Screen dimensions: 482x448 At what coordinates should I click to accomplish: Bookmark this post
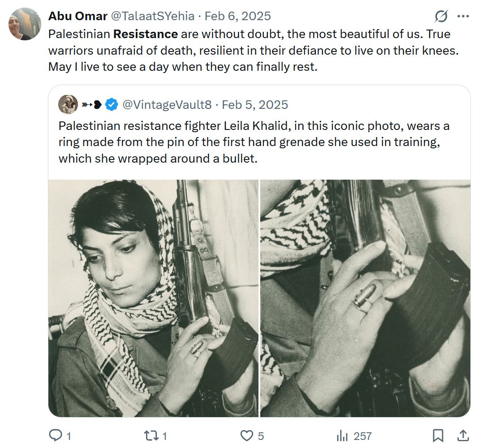(438, 435)
